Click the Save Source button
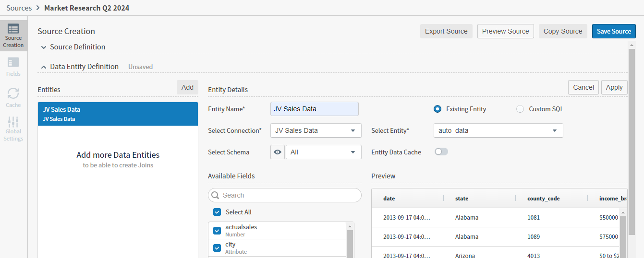Viewport: 644px width, 258px height. [613, 31]
